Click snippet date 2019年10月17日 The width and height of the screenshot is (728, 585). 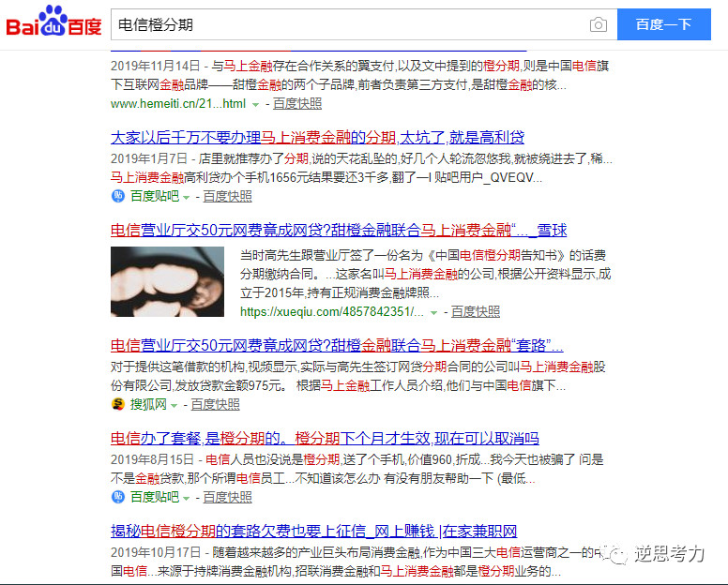tap(156, 552)
